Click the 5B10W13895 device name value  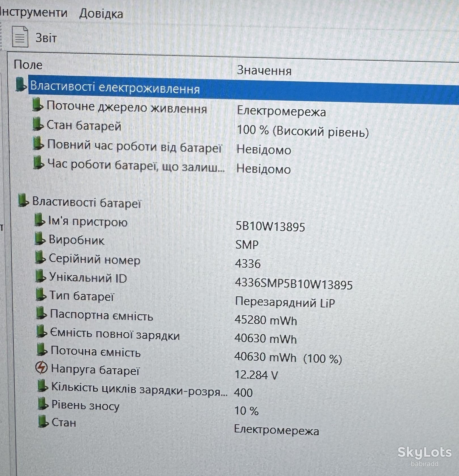pyautogui.click(x=270, y=226)
